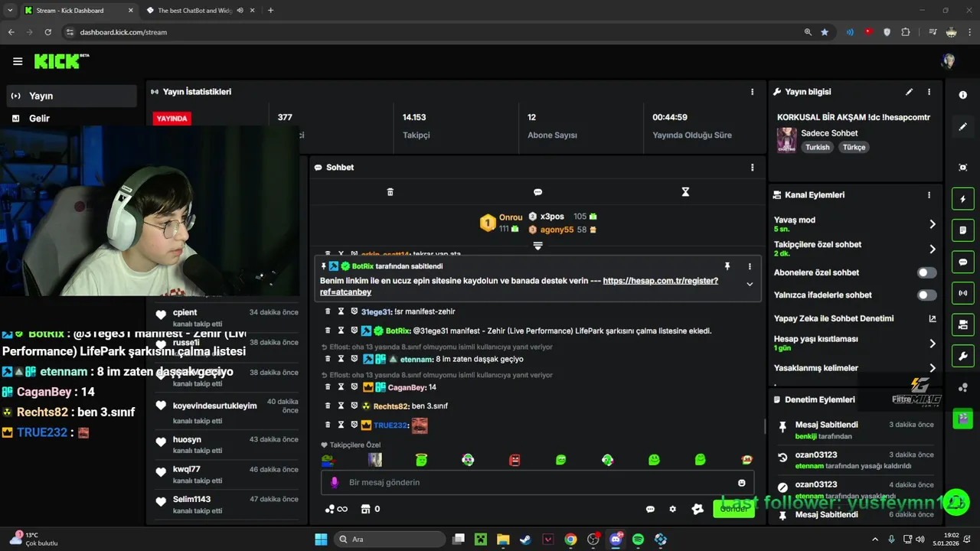
Task: Open pinned message three-dot options
Action: [750, 266]
